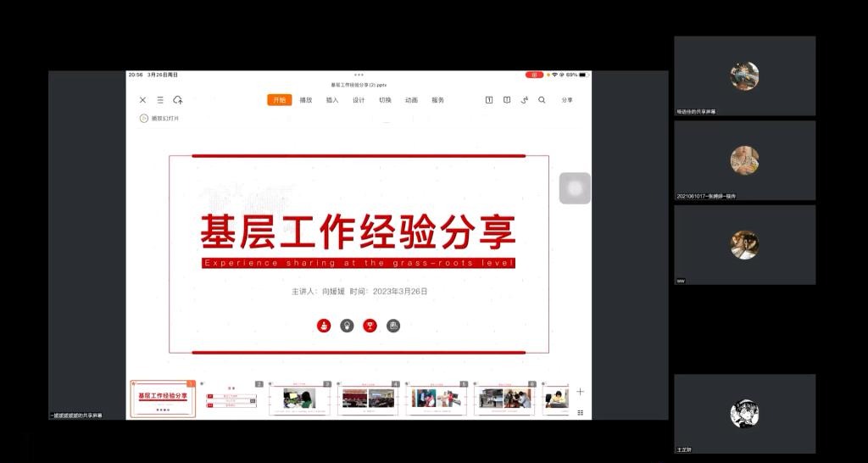
Task: Click the slide title 基层工作经验分享
Action: click(358, 231)
